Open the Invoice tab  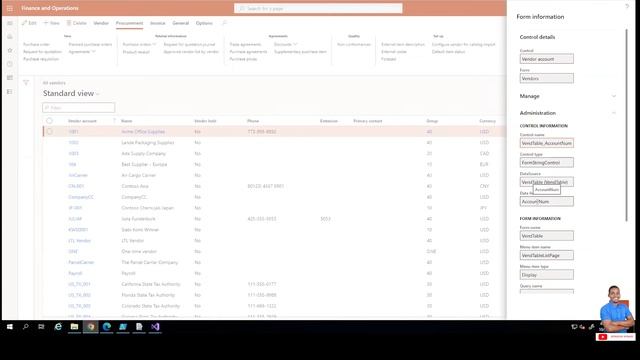pyautogui.click(x=158, y=23)
